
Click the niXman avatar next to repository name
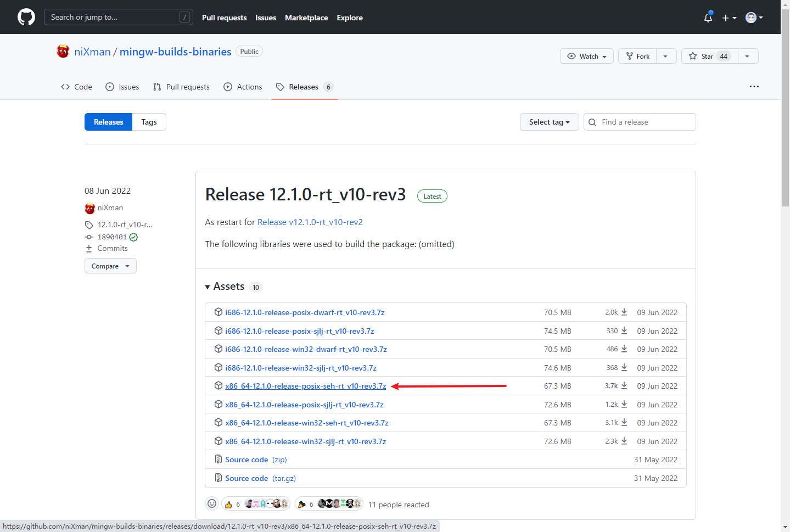coord(63,52)
